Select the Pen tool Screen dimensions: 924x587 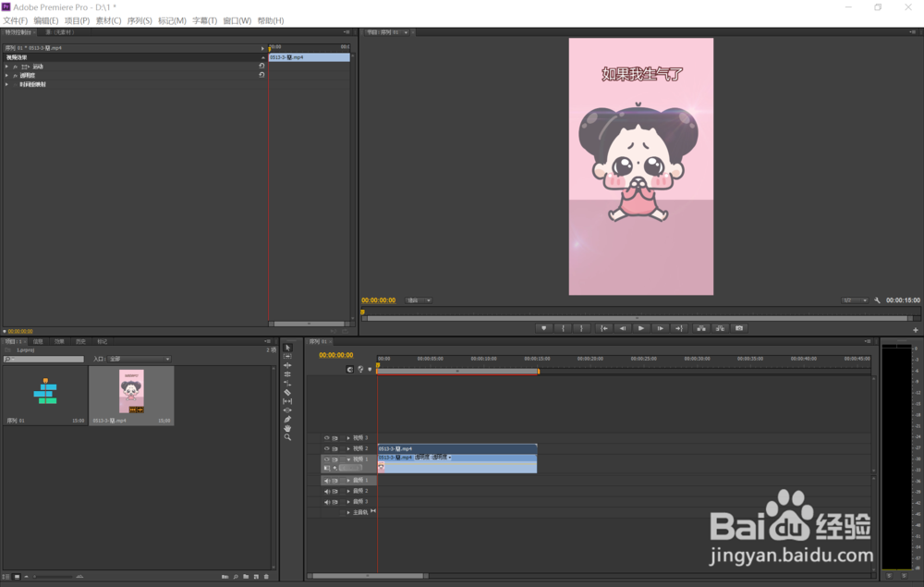pos(287,419)
